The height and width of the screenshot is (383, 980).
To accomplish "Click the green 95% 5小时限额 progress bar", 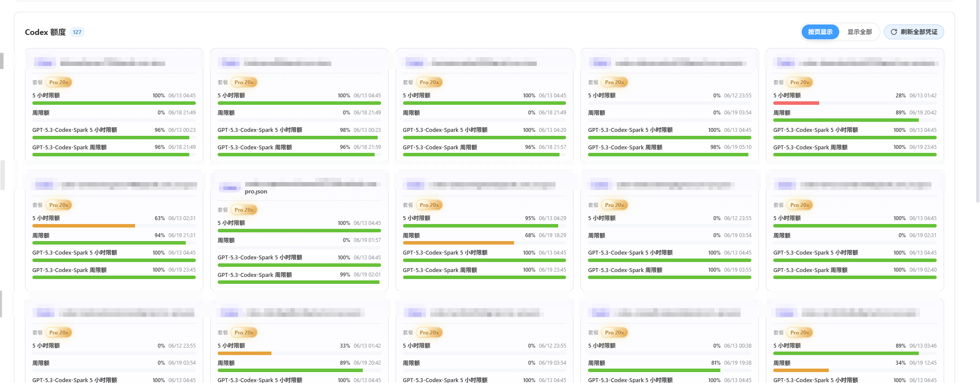I will point(480,226).
